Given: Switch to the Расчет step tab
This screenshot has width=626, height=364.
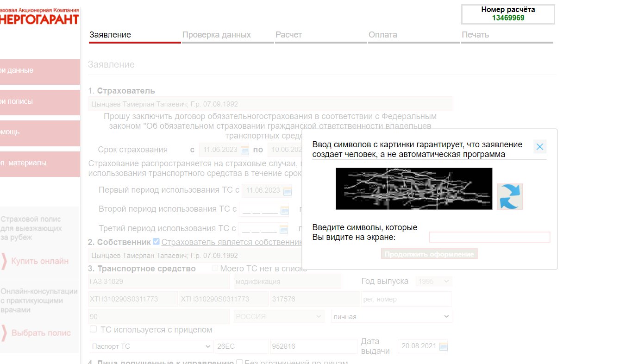Looking at the screenshot, I should (x=321, y=35).
